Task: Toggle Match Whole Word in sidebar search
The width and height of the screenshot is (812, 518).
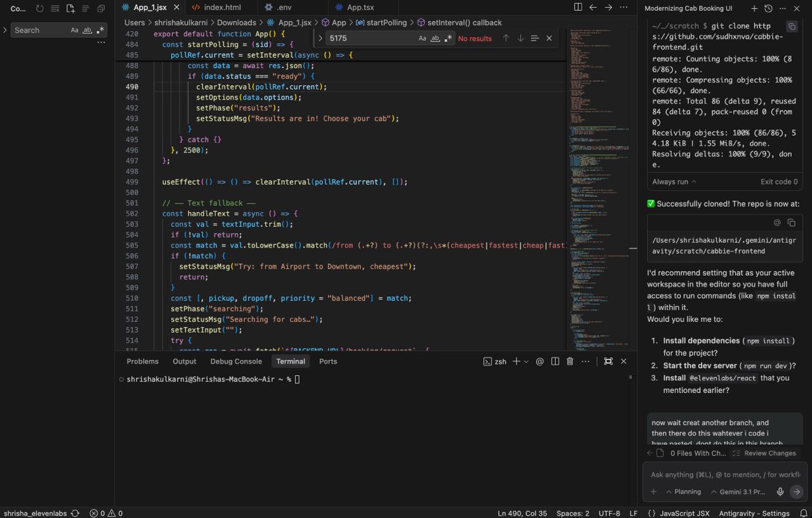Action: [88, 30]
